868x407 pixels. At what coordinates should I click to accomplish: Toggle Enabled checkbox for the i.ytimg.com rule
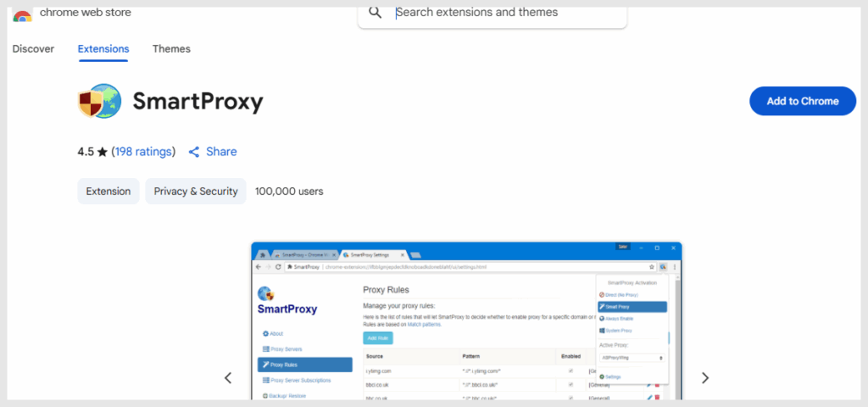coord(570,371)
